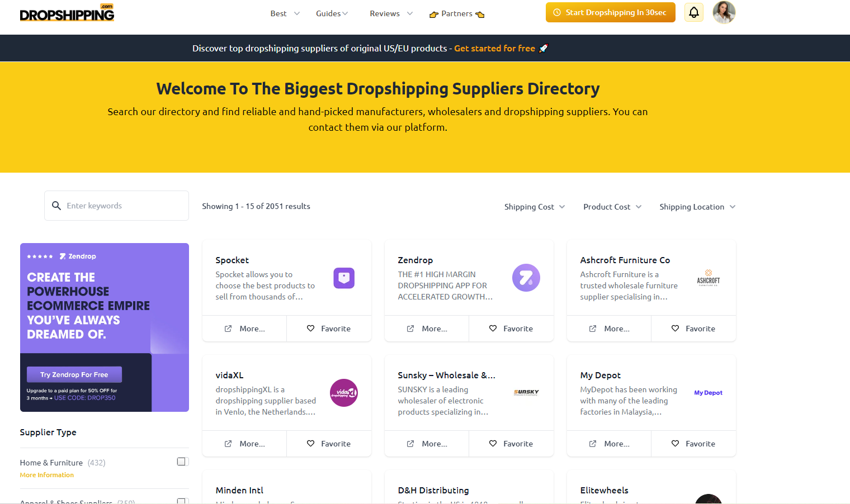This screenshot has width=850, height=504.
Task: Click the Ashcroft Furniture logo
Action: coord(709,278)
